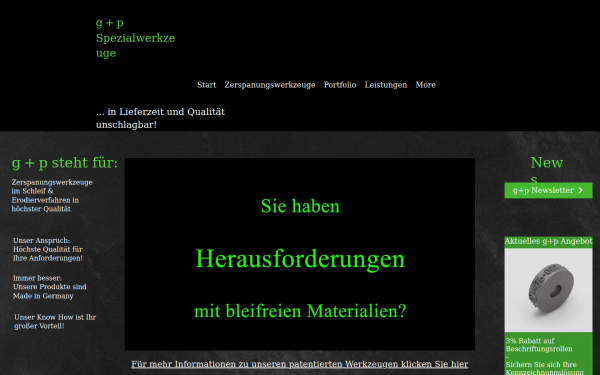The height and width of the screenshot is (375, 600).
Task: Click the arrow icon on Newsletter button
Action: [580, 190]
